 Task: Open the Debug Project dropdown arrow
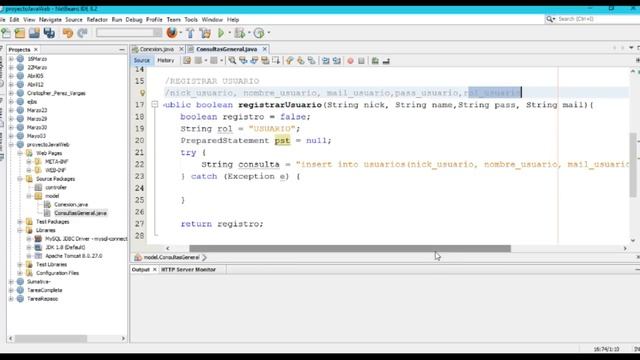tap(249, 33)
